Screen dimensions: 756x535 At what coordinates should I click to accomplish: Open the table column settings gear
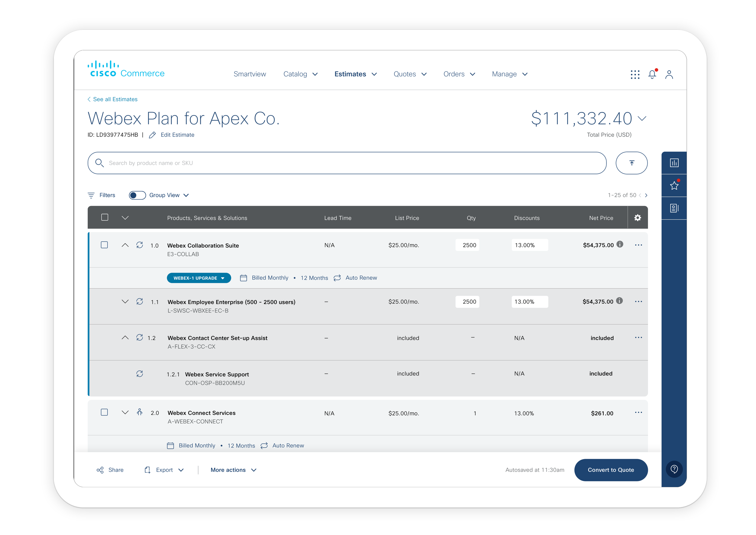click(637, 218)
